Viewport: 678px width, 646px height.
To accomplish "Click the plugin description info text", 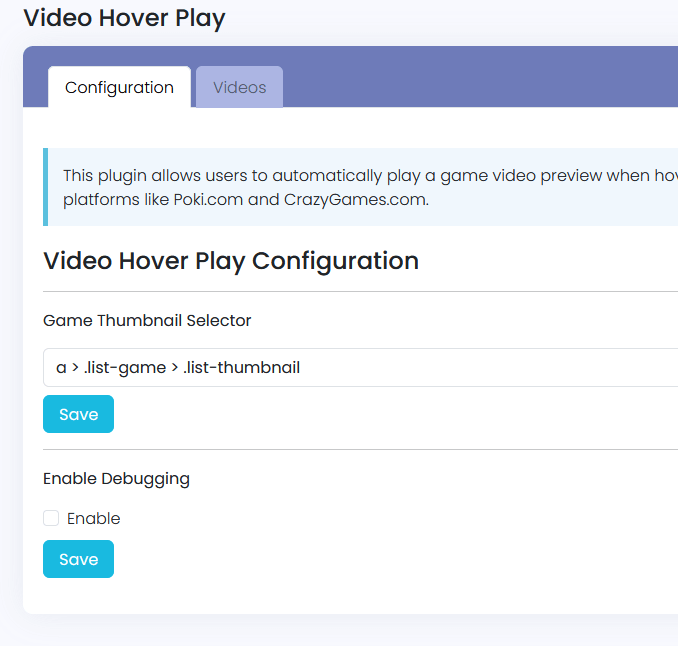I will click(370, 187).
